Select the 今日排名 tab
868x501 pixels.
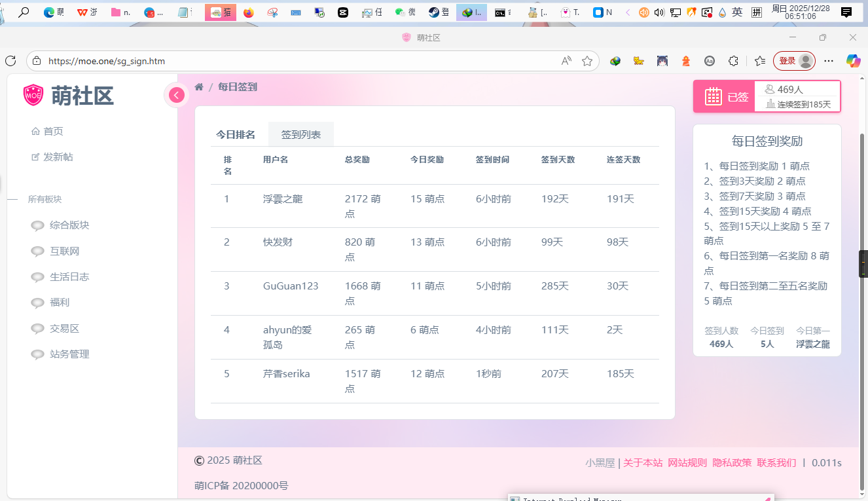pyautogui.click(x=236, y=134)
